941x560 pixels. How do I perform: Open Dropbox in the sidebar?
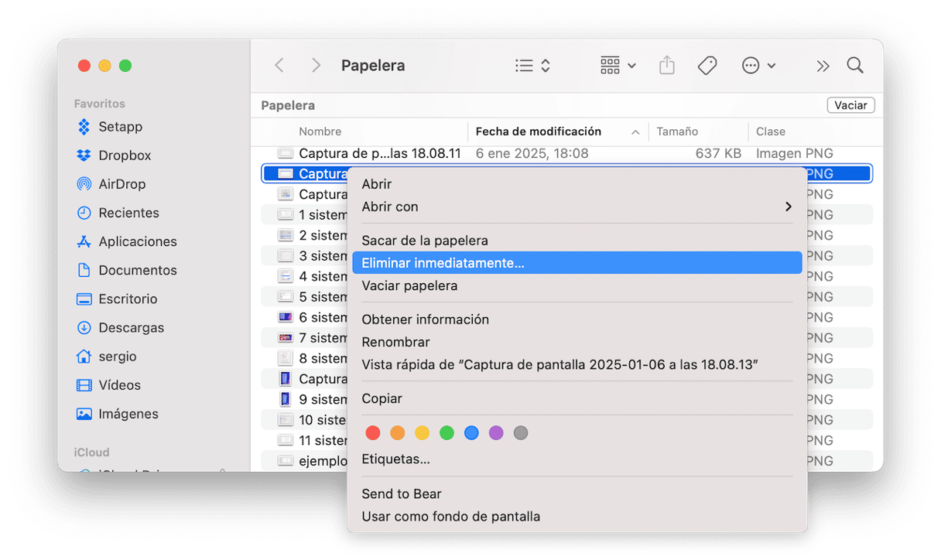(115, 155)
